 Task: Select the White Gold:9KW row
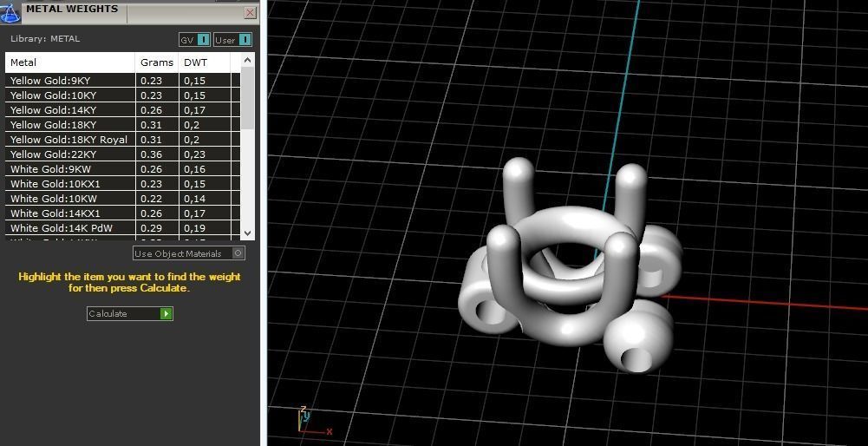click(x=123, y=169)
